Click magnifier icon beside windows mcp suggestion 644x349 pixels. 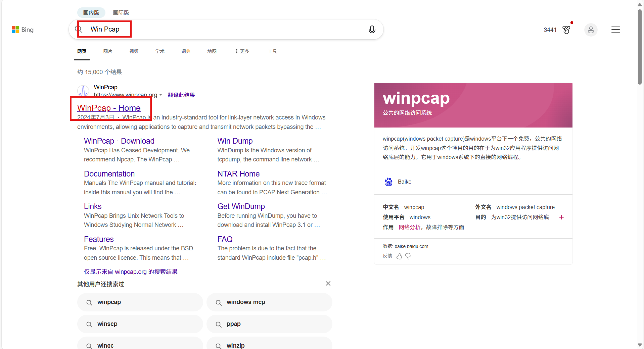219,303
